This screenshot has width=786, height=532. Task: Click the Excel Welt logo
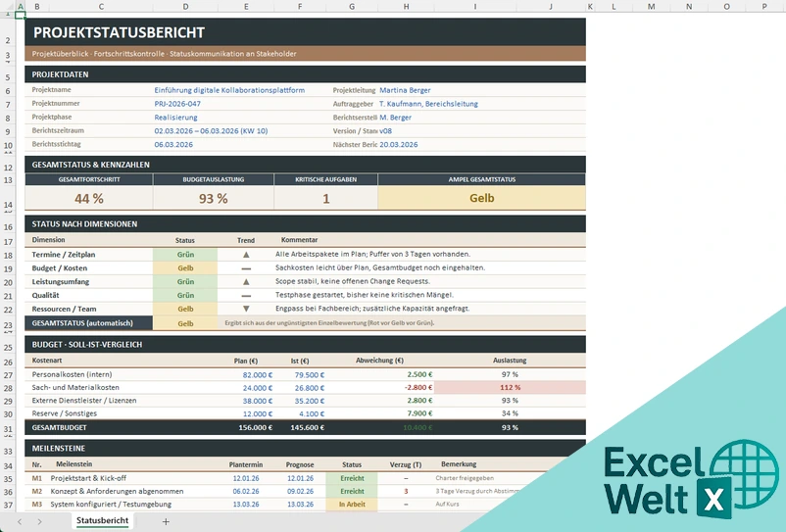(691, 479)
